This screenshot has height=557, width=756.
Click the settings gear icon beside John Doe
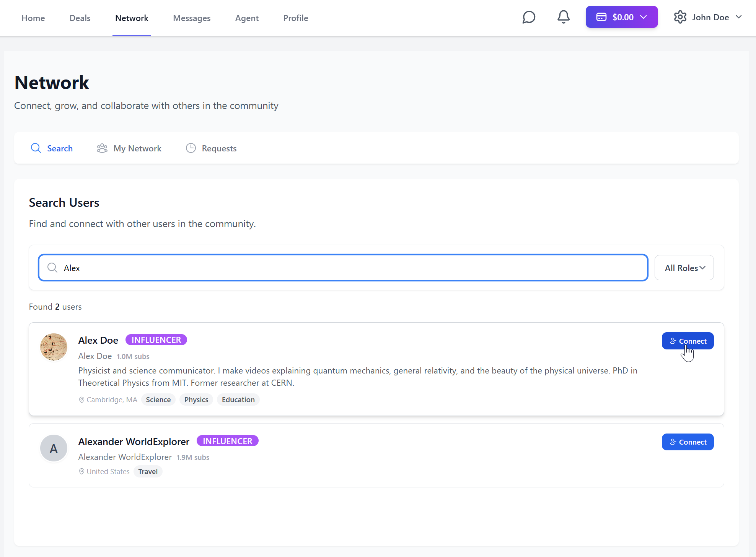(x=680, y=17)
